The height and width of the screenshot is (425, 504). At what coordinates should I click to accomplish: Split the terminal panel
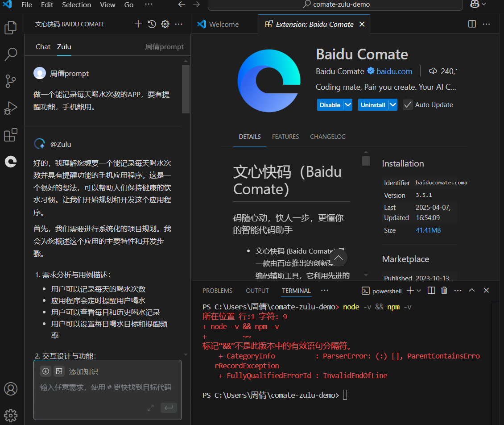431,291
